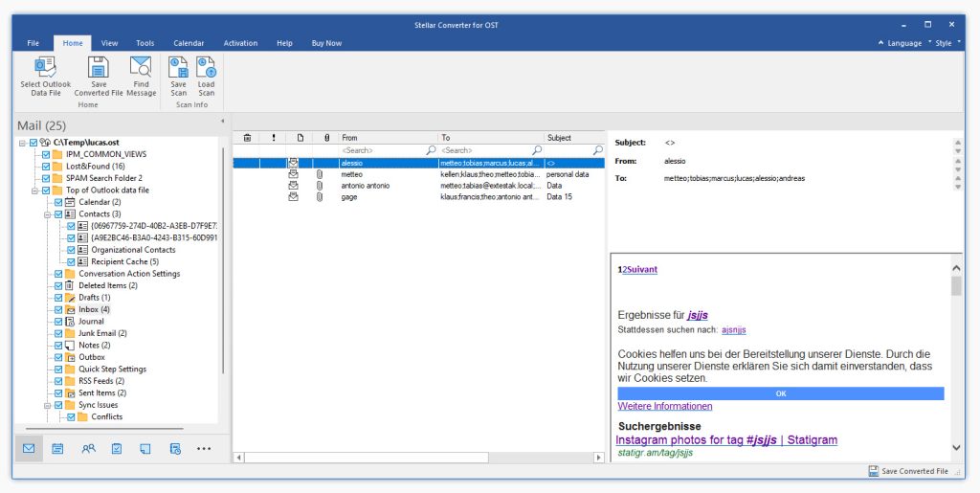Select the Recipient Cache (5) folder
This screenshot has height=493, width=980.
pyautogui.click(x=125, y=261)
